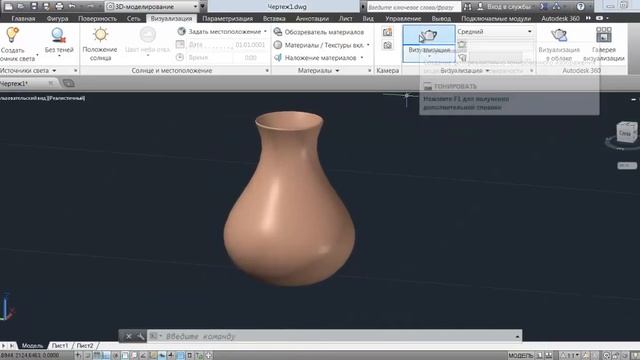Open the Без теней dropdown arrow
The height and width of the screenshot is (360, 640).
pos(59,56)
